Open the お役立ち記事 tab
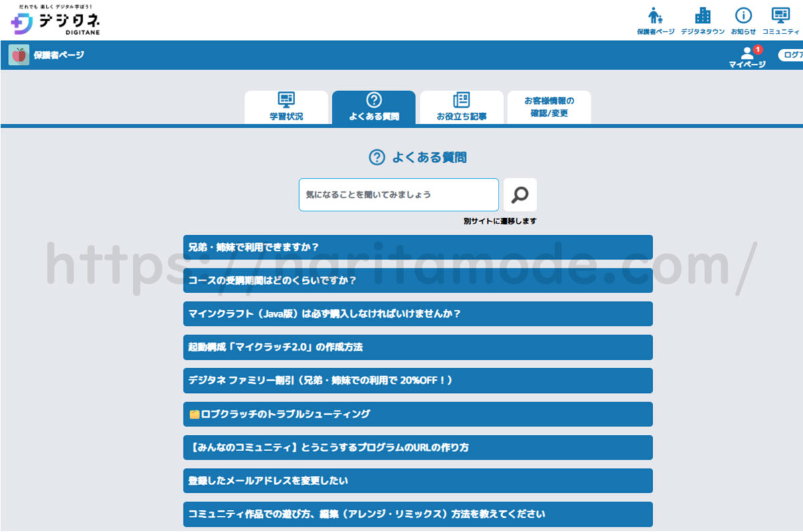This screenshot has width=803, height=532. [461, 107]
